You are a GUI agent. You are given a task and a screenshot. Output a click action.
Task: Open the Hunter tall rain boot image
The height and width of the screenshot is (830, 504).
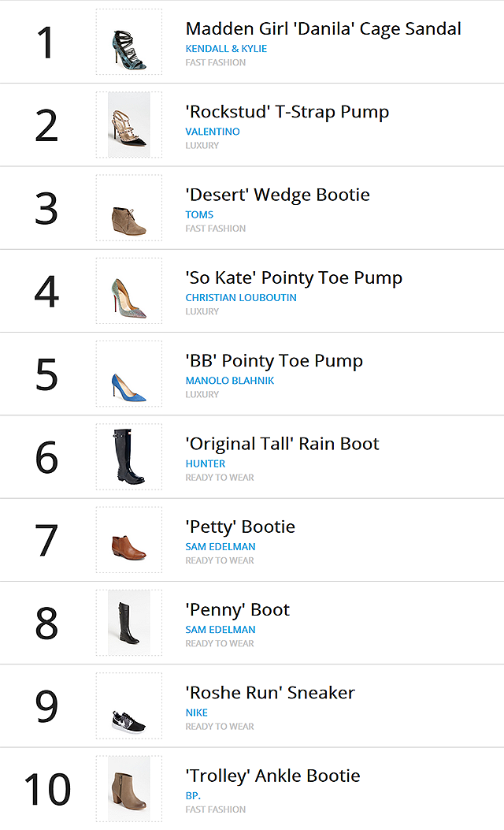click(x=129, y=457)
